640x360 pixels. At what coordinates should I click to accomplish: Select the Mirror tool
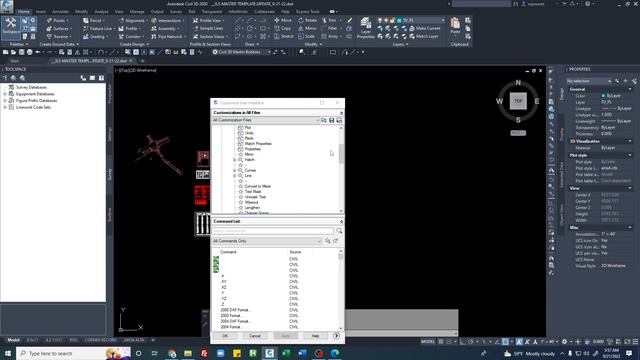(307, 28)
